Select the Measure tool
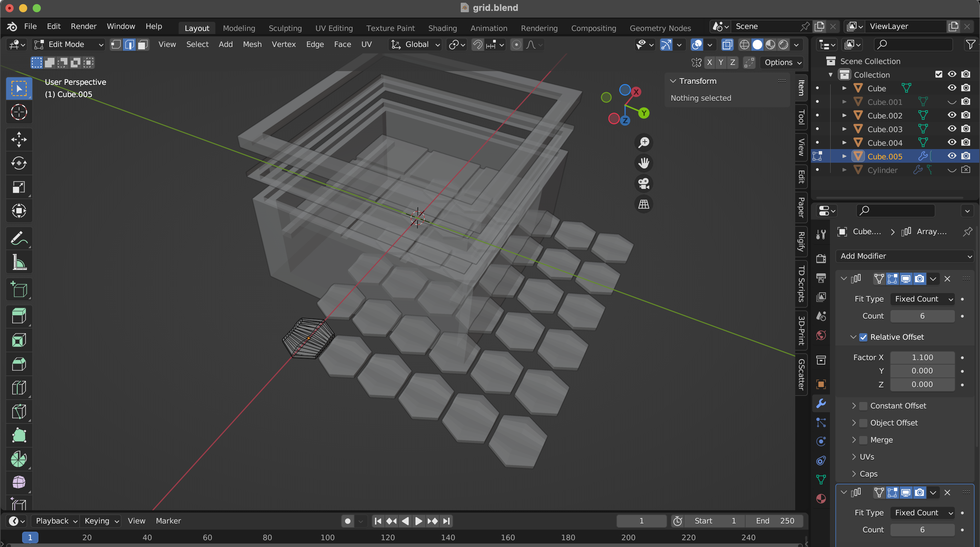 click(19, 262)
